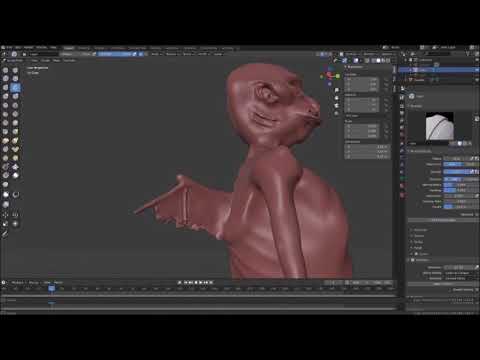Image resolution: width=480 pixels, height=360 pixels.
Task: Click the Location X field in Transform panel
Action: pos(362,80)
